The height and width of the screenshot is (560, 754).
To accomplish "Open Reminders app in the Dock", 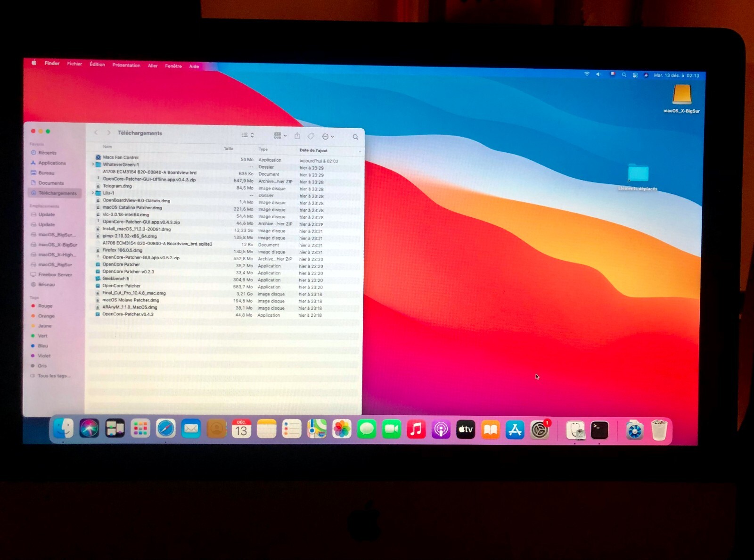I will [292, 429].
